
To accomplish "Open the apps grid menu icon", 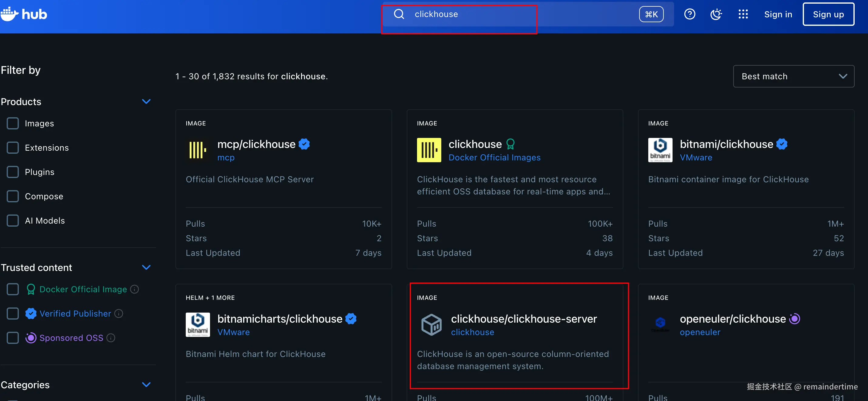I will (x=743, y=14).
